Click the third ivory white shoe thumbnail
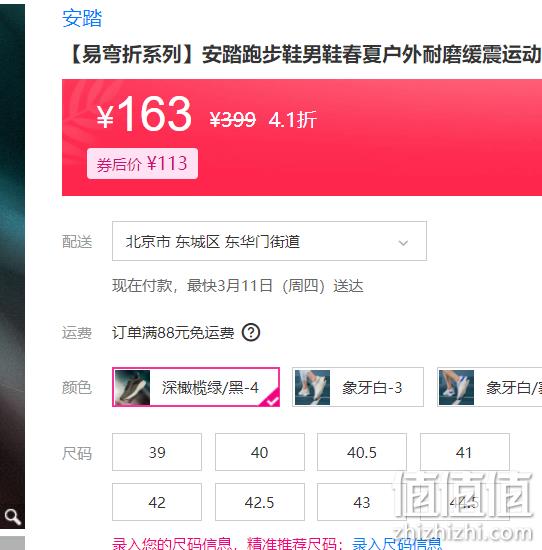The image size is (542, 550). pos(456,387)
